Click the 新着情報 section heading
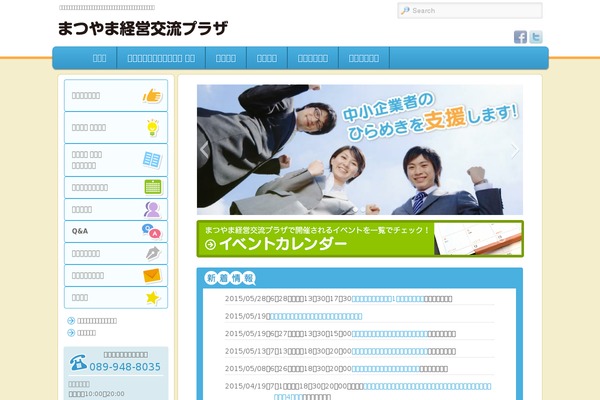Viewport: 600px width, 400px height. 230,278
